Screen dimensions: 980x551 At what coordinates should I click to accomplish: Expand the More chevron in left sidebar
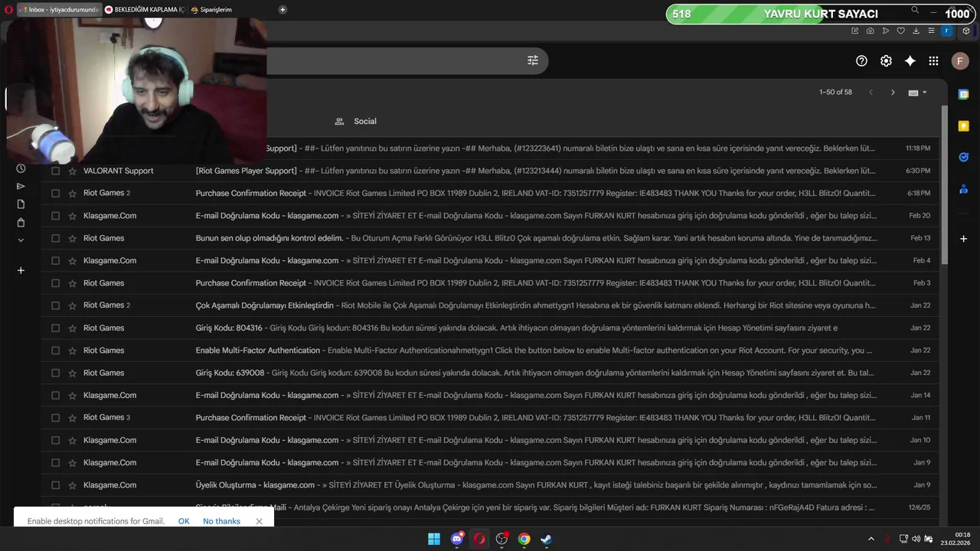coord(21,240)
